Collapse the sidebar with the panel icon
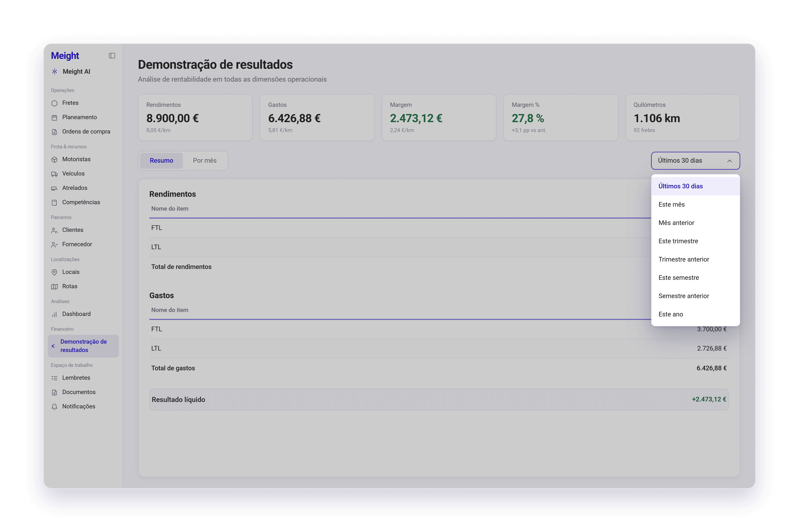This screenshot has width=799, height=532. pos(112,56)
